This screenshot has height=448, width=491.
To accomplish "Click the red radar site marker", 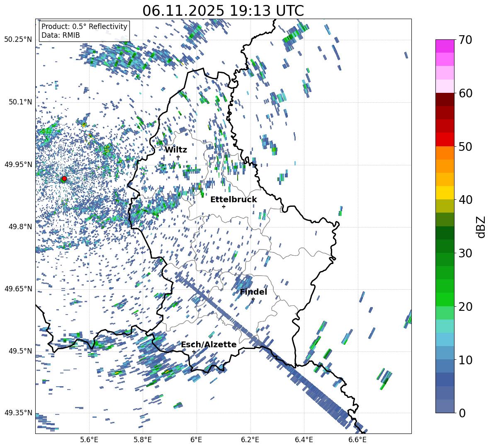I will (x=64, y=179).
